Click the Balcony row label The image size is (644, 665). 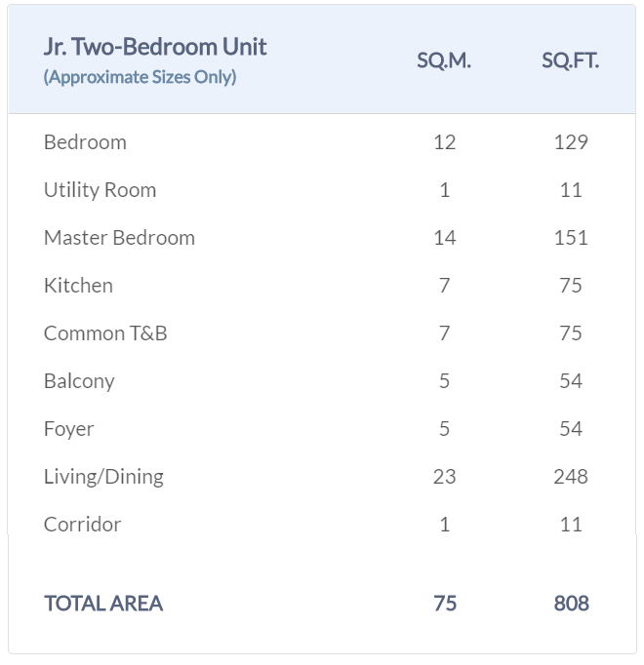[x=79, y=381]
